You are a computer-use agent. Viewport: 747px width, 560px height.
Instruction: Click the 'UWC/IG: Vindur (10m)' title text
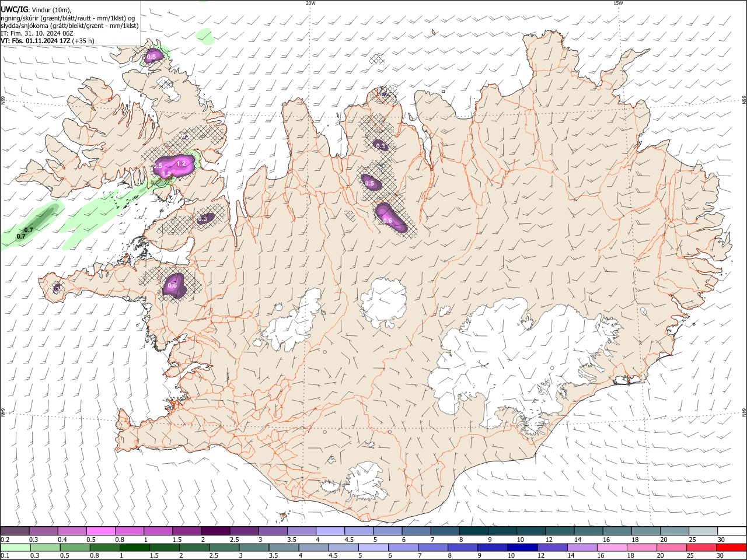[x=36, y=9]
